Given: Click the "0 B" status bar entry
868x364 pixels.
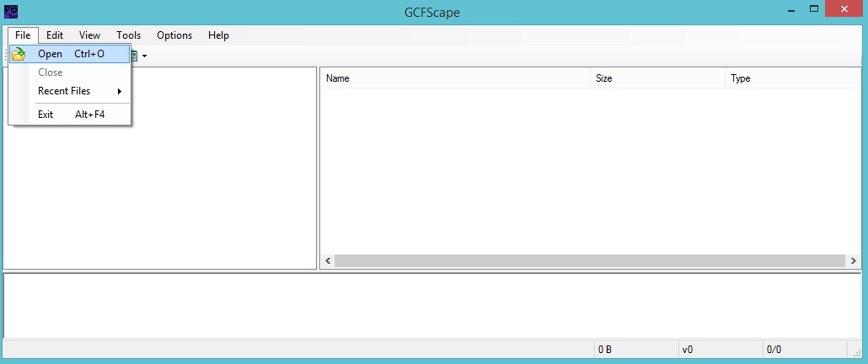Looking at the screenshot, I should [636, 350].
